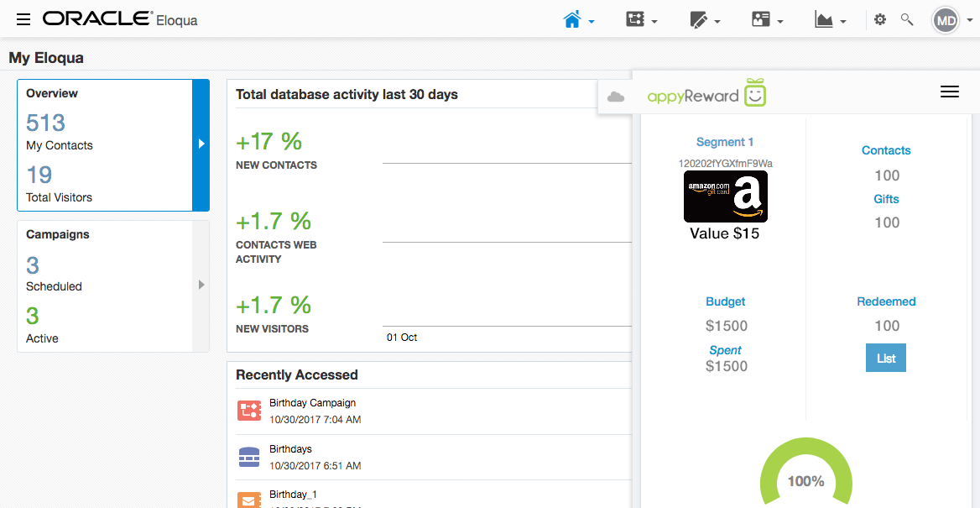Image resolution: width=980 pixels, height=508 pixels.
Task: Click the Redeemed label
Action: 886,301
